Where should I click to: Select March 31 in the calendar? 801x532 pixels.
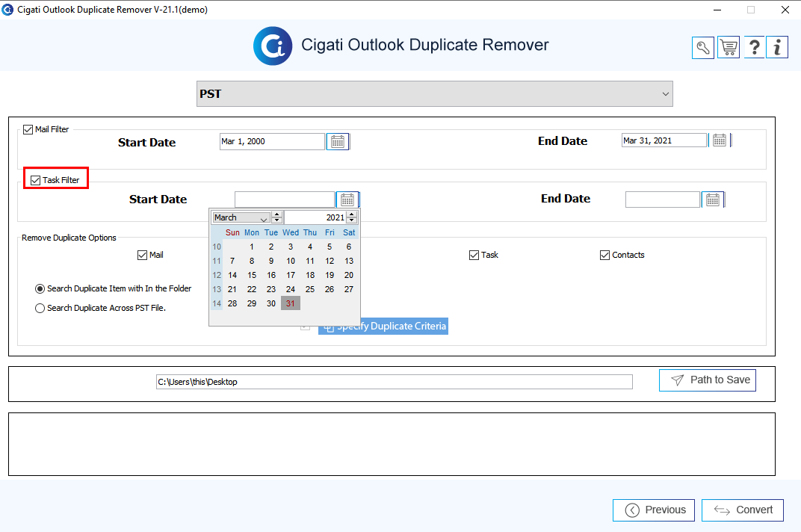[291, 303]
